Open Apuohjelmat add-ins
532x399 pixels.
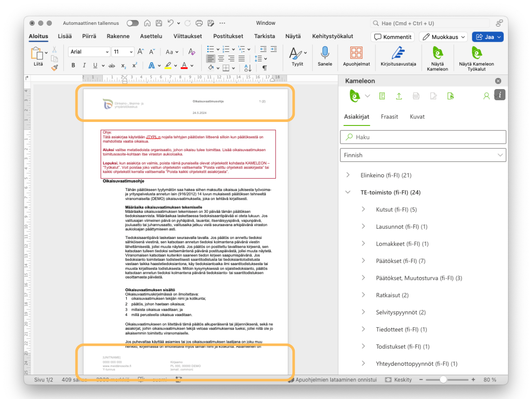pos(356,57)
